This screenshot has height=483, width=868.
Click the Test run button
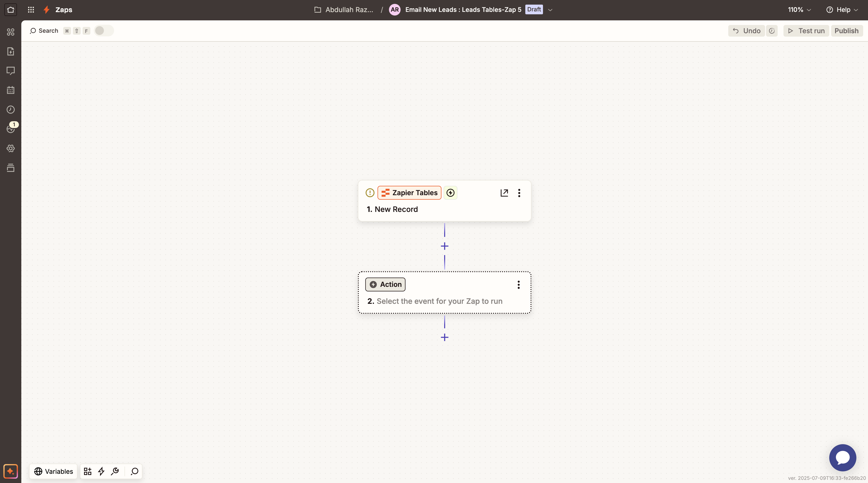[x=806, y=31]
